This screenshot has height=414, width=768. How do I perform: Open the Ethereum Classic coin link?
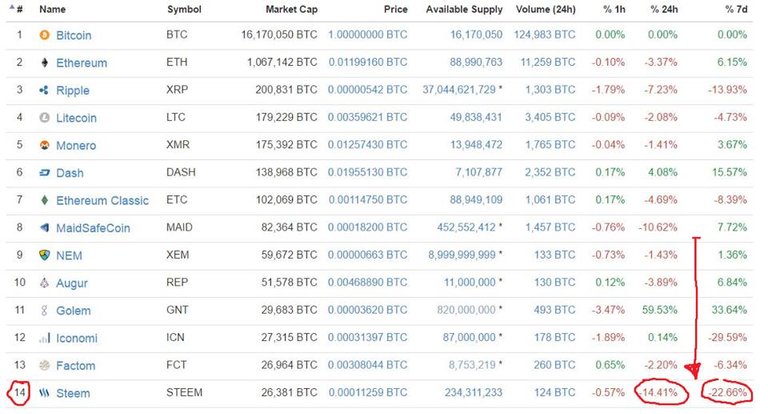(102, 200)
